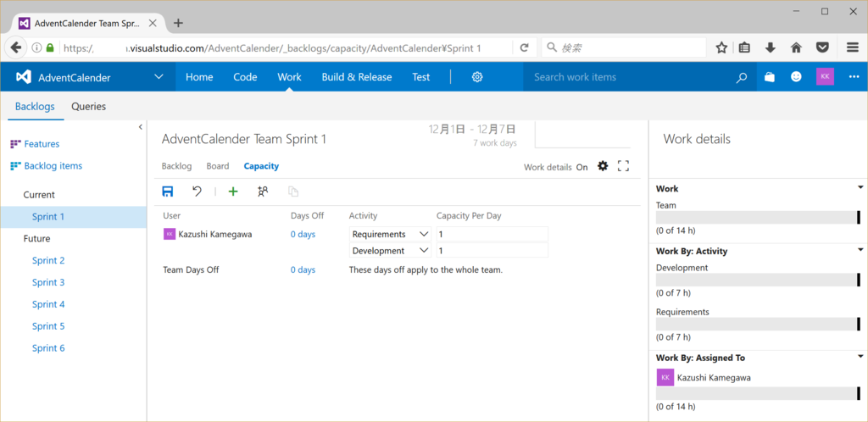
Task: Collapse the Work section in Work details
Action: pyautogui.click(x=860, y=187)
